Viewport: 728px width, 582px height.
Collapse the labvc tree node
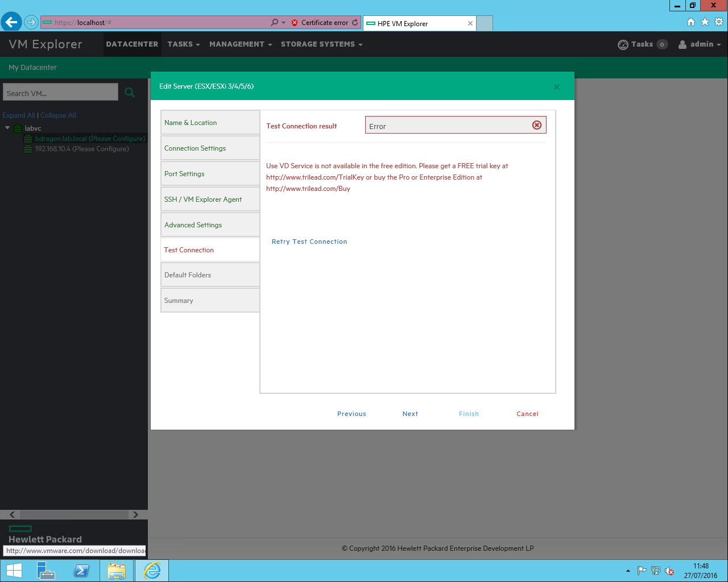coord(7,128)
